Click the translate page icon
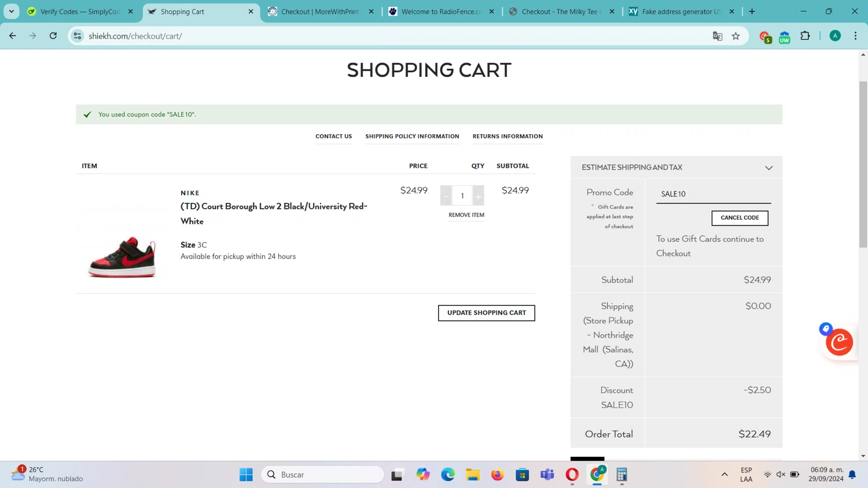Screen dimensions: 868x488 [718, 36]
